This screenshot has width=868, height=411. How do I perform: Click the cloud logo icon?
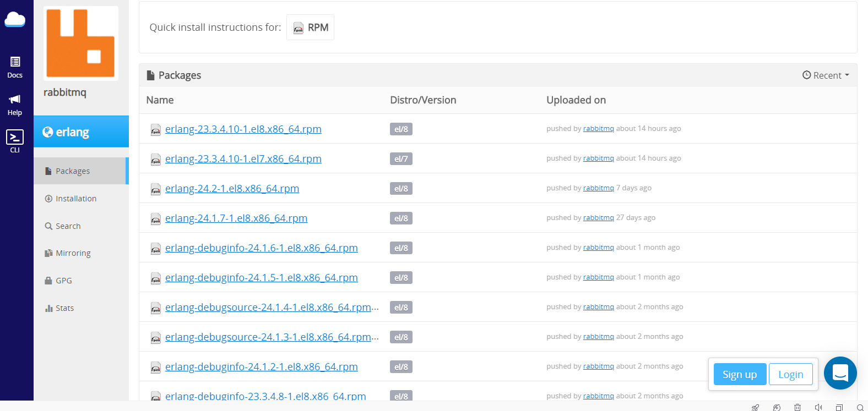click(15, 19)
